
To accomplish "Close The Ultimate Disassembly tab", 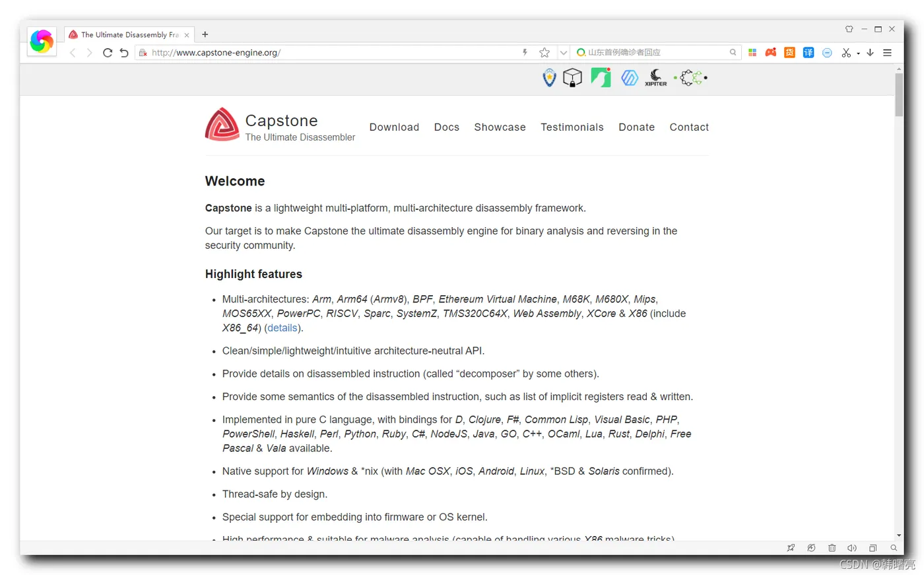I will point(187,35).
